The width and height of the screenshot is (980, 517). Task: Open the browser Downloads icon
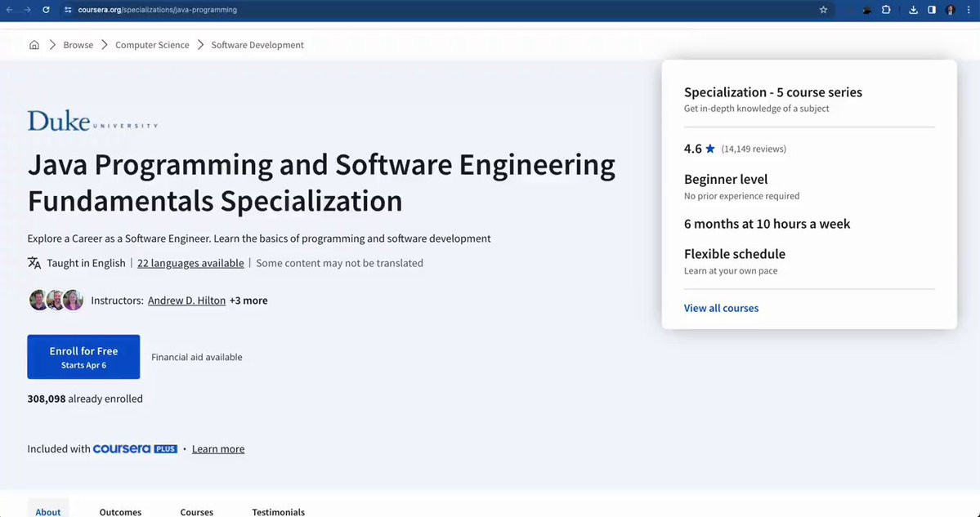pyautogui.click(x=913, y=10)
